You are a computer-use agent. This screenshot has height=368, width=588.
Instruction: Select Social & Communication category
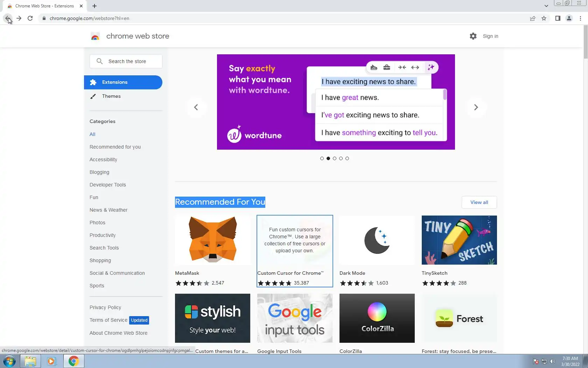click(117, 273)
